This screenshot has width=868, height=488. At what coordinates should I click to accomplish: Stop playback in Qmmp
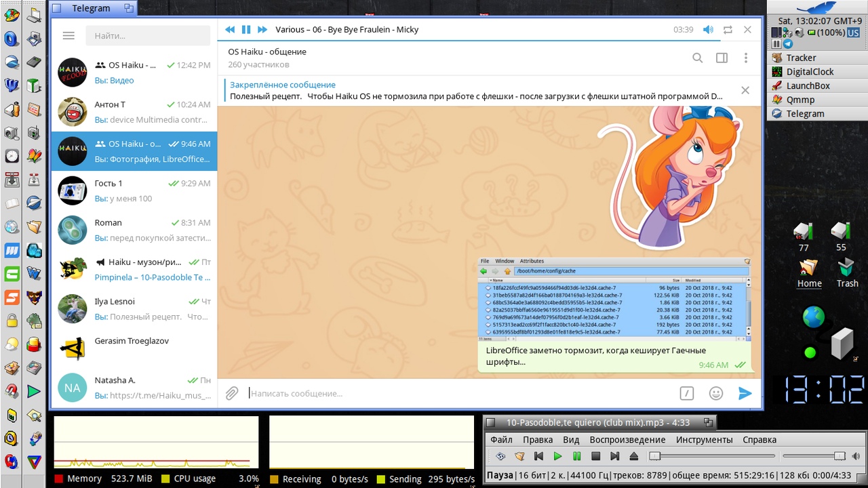595,456
